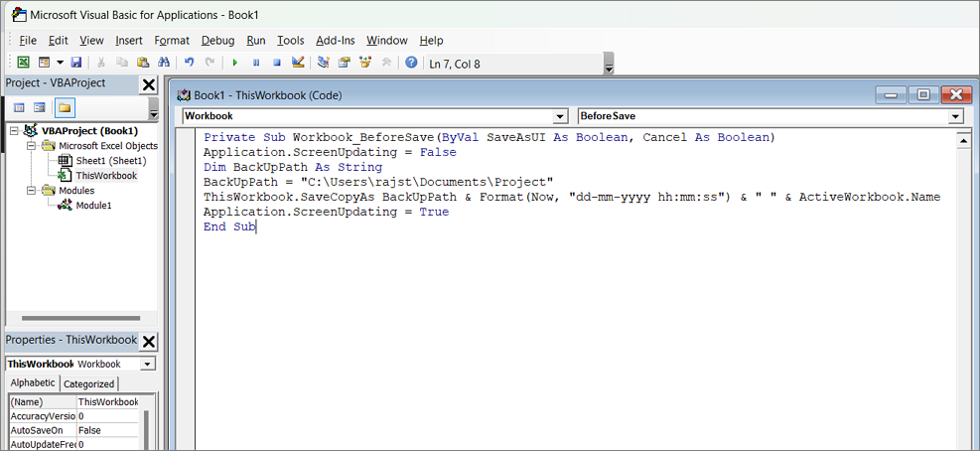
Task: Collapse the VBAProject (Book1) tree node
Action: (14, 131)
